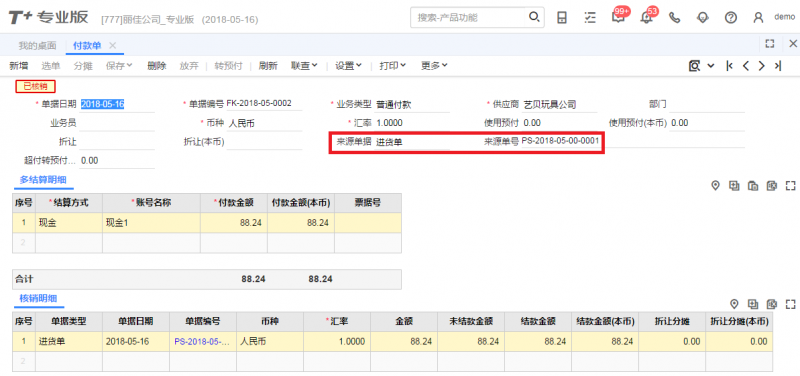The height and width of the screenshot is (376, 800).
Task: Click the 单据日期 date field
Action: 117,104
